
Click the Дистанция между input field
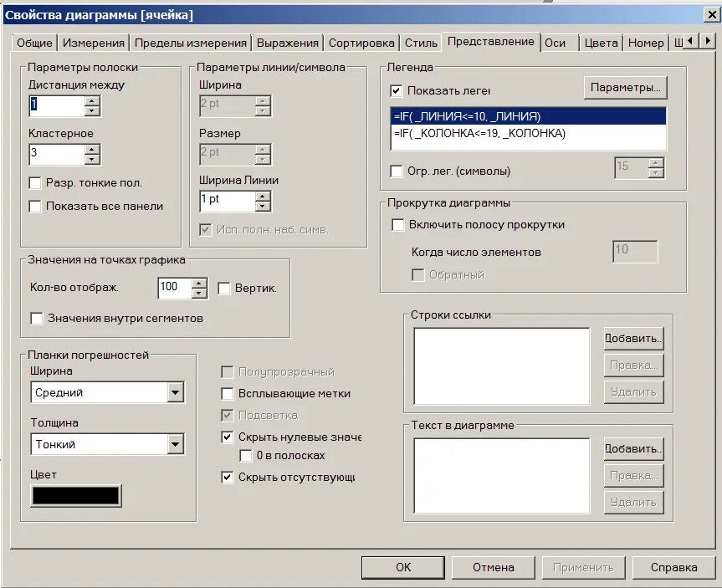[x=57, y=106]
